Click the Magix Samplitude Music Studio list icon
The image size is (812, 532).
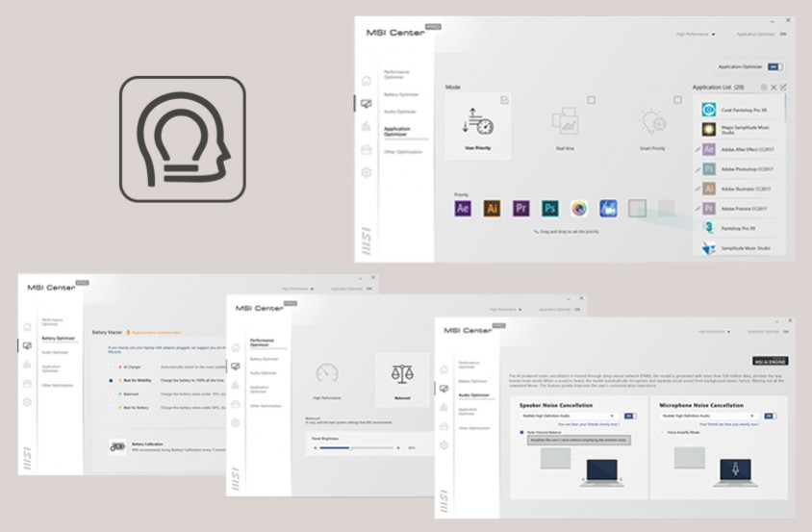708,130
